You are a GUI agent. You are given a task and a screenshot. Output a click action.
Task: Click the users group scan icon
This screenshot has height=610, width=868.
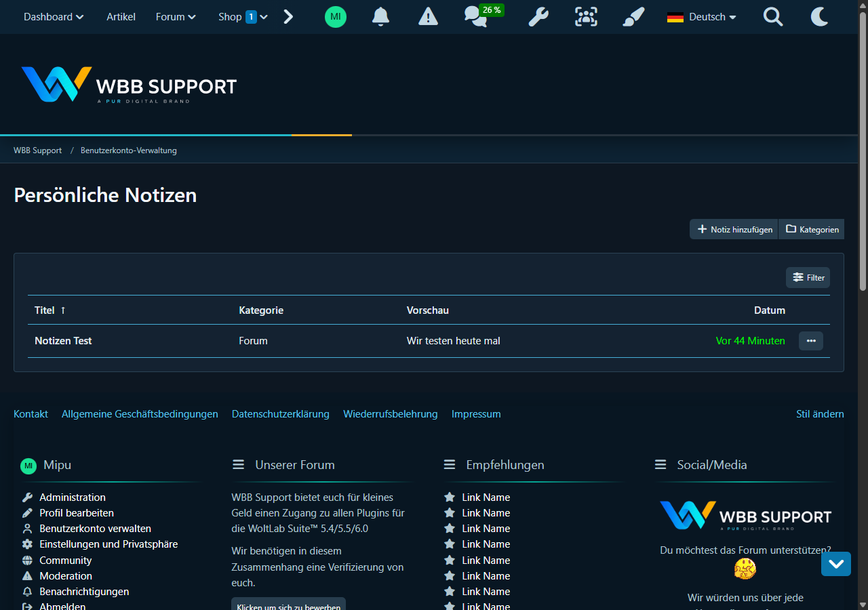click(x=587, y=17)
